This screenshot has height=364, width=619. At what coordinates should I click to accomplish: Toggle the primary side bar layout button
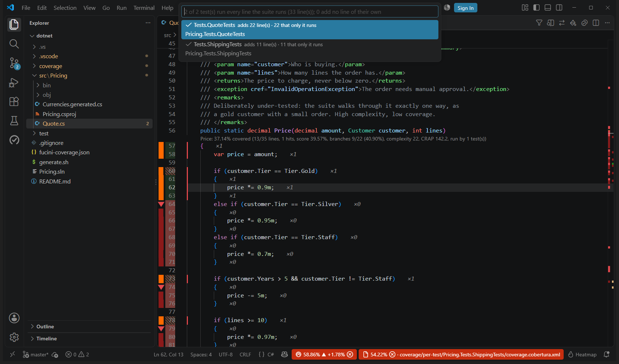point(536,8)
